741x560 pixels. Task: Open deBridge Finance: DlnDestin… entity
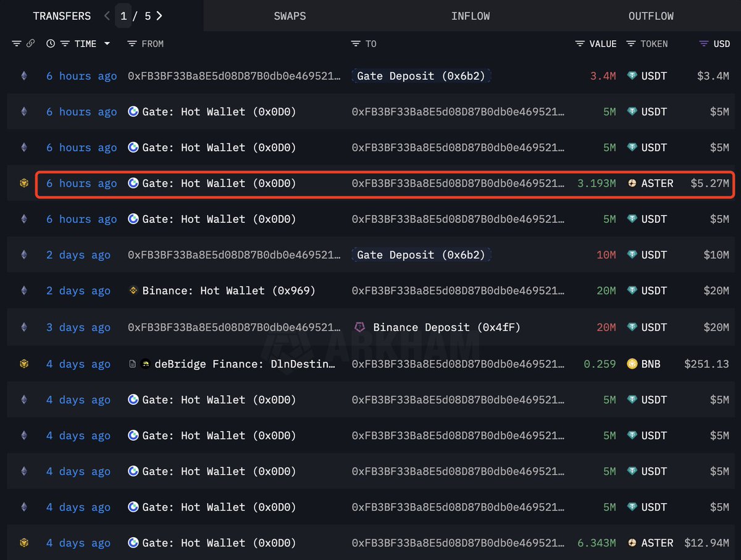(245, 364)
